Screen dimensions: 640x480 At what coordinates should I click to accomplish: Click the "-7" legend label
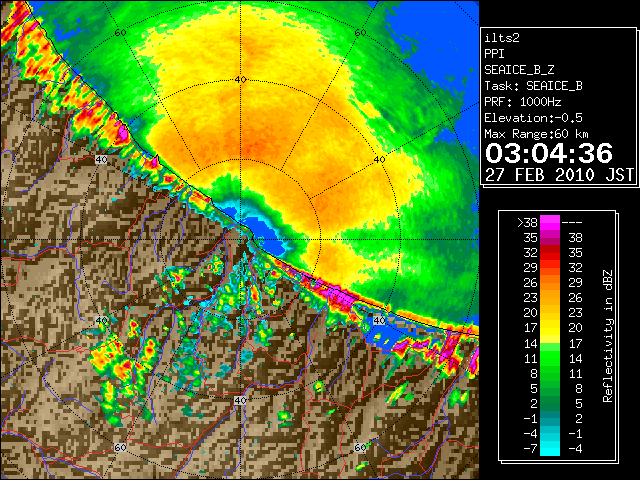click(x=530, y=449)
